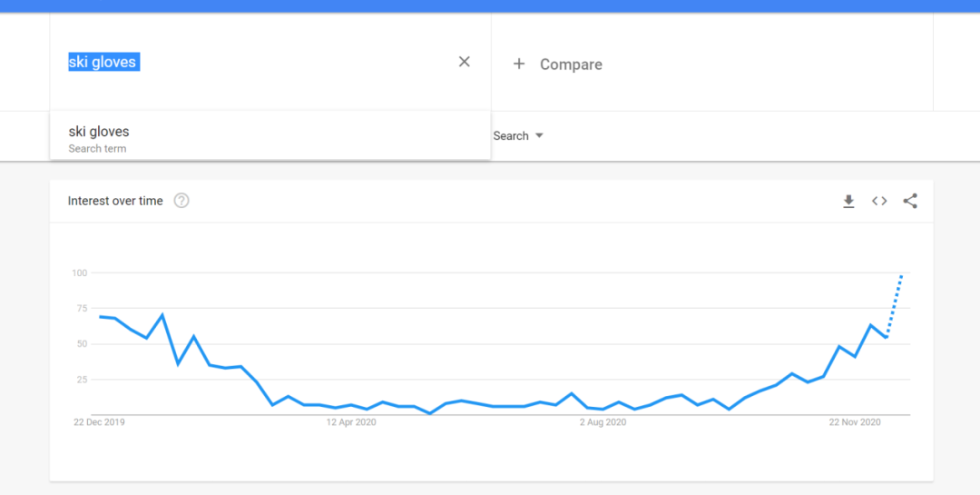This screenshot has width=980, height=495.
Task: Click the 2 Aug 2020 axis label
Action: 603,422
